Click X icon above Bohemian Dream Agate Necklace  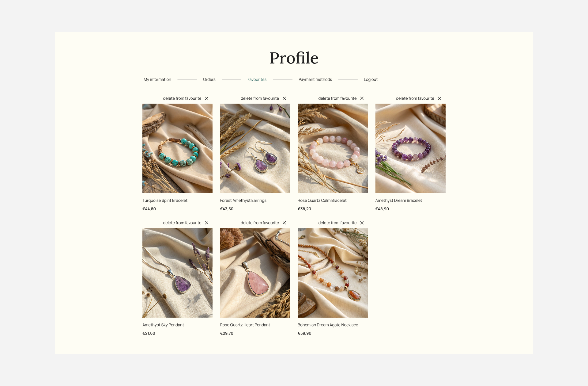[362, 223]
